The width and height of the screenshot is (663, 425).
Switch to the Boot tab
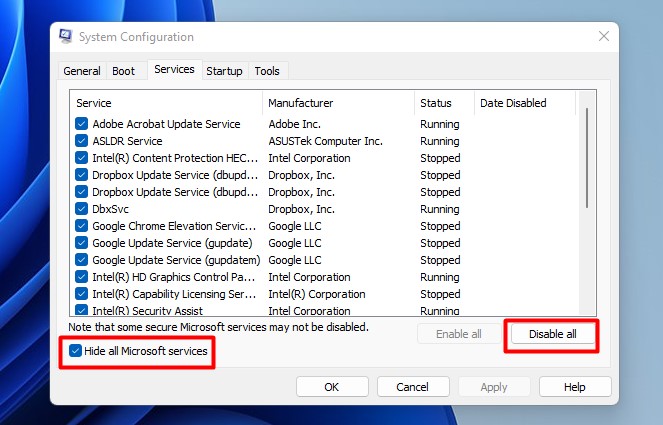(x=123, y=71)
